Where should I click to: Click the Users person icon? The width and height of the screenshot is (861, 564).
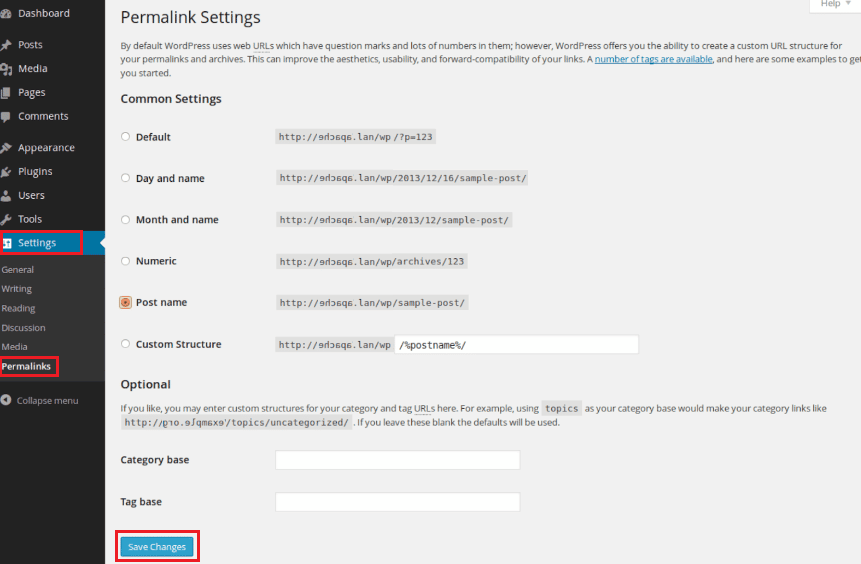pos(5,196)
